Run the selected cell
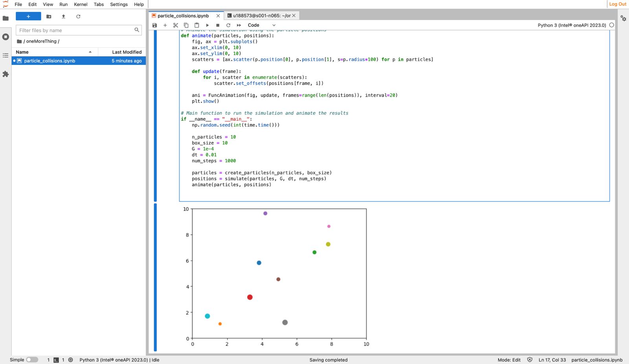The width and height of the screenshot is (629, 364). [208, 25]
